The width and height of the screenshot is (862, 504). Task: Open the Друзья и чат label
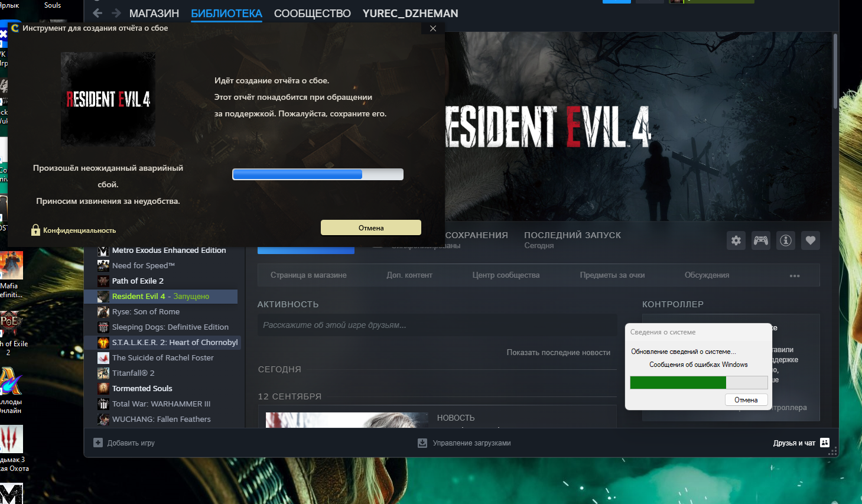794,443
